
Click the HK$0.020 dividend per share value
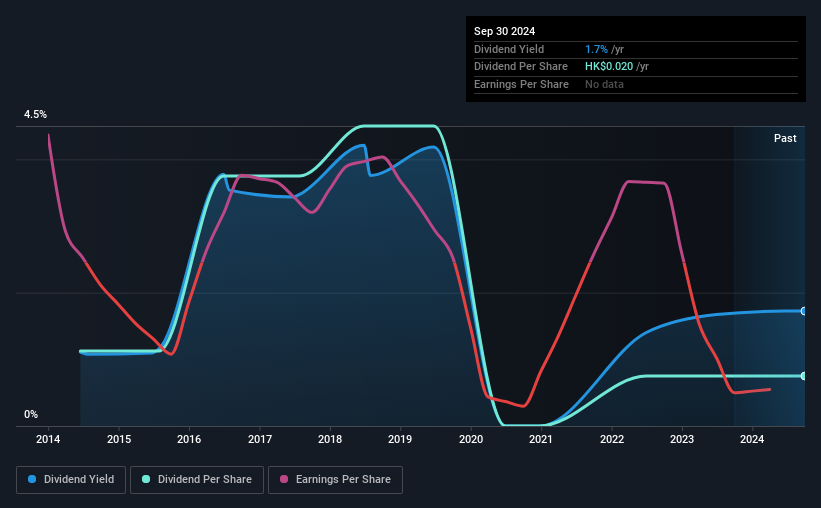[x=609, y=67]
